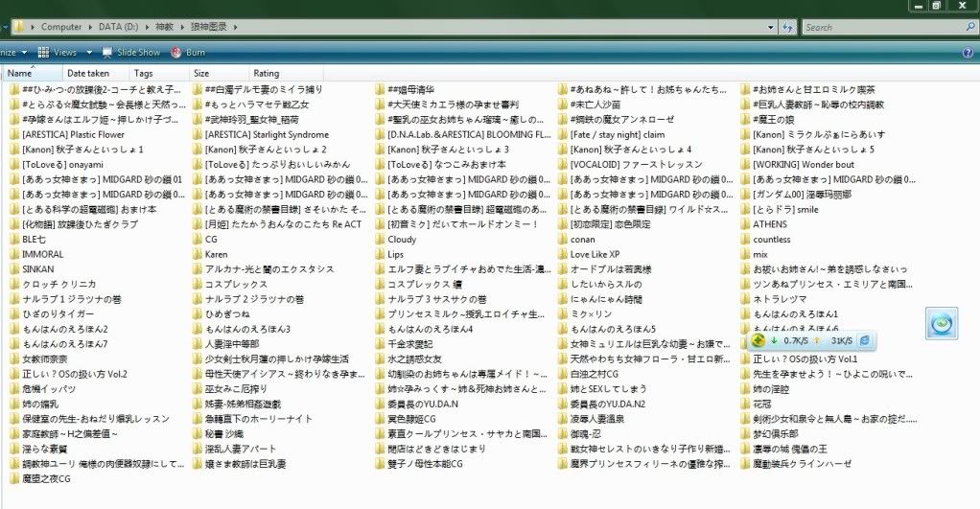Select folder name ミク×リン
This screenshot has width=980, height=509.
[x=591, y=314]
